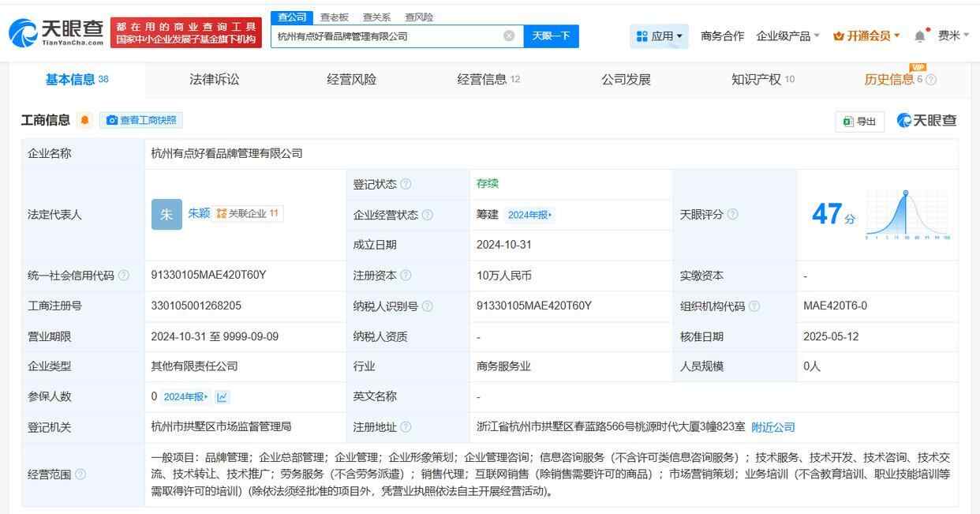The image size is (980, 514).
Task: Click help icon beside 注册地址
Action: (x=406, y=427)
